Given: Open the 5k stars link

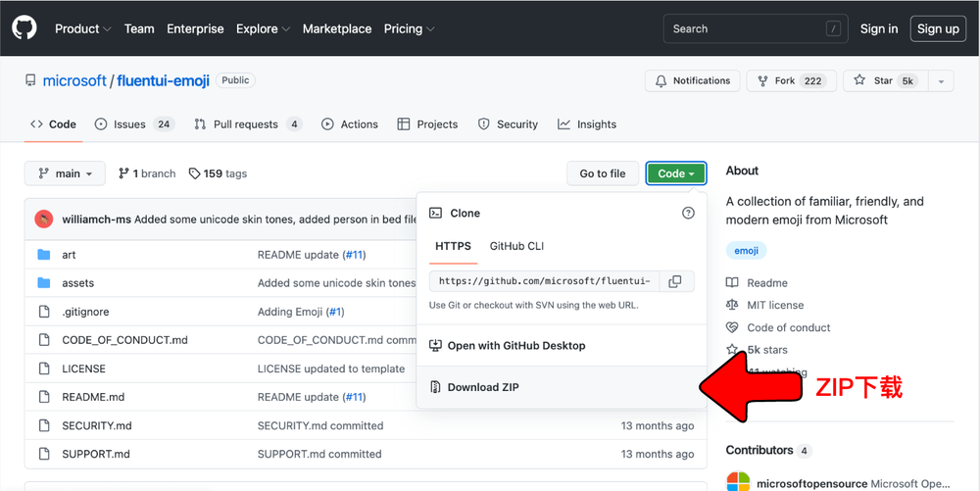Looking at the screenshot, I should click(x=767, y=350).
